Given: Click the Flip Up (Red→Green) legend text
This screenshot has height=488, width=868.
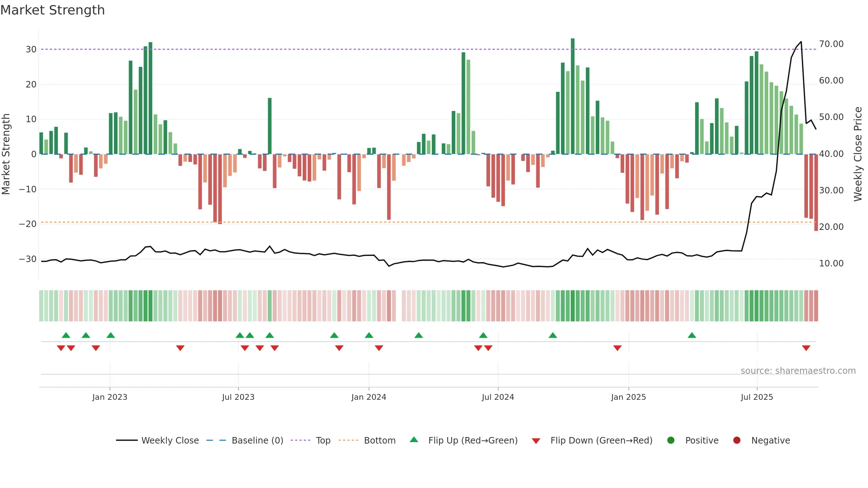Looking at the screenshot, I should [473, 440].
